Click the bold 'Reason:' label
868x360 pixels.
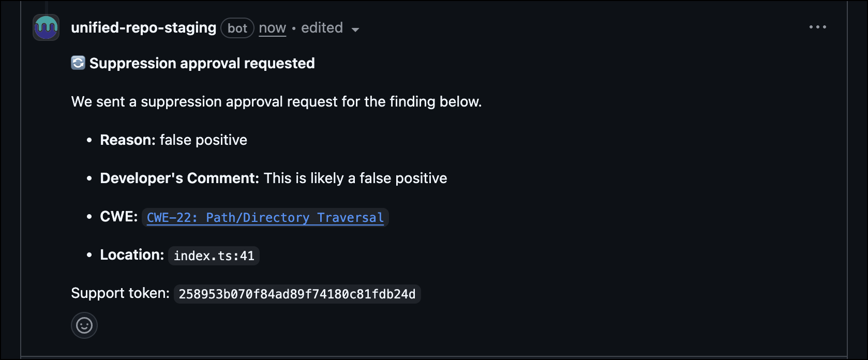[127, 140]
